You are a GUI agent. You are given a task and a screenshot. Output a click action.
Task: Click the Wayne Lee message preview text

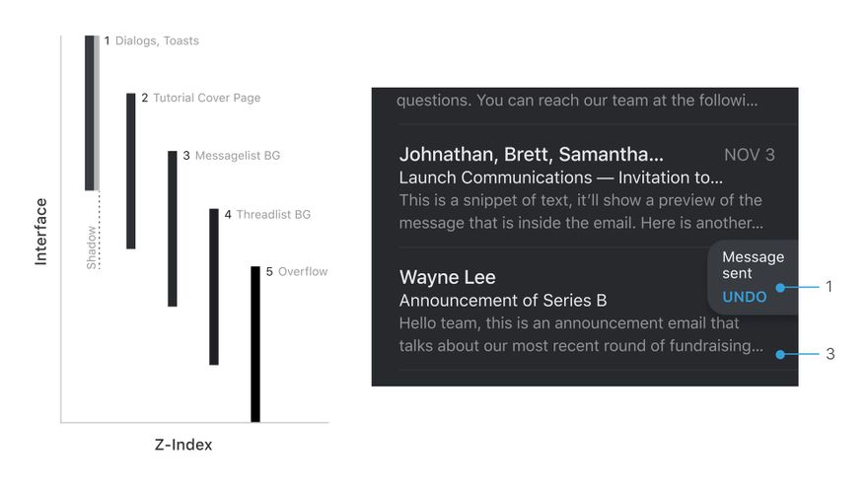(581, 334)
